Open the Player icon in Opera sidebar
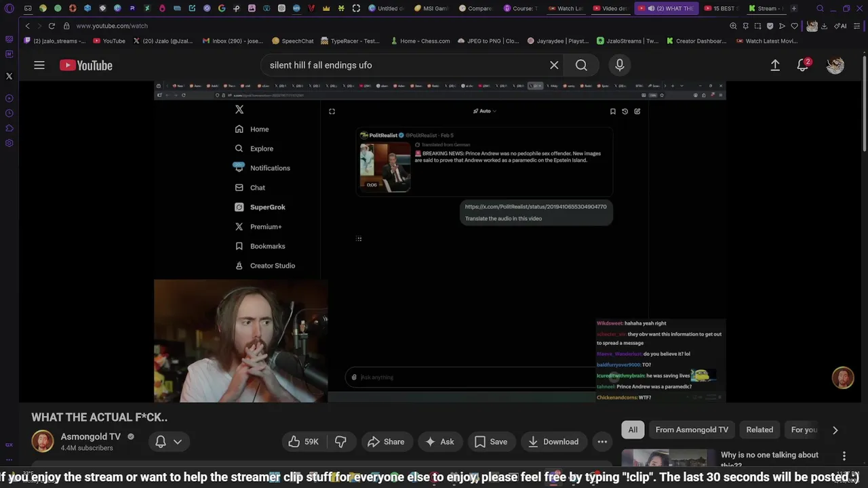 point(9,98)
